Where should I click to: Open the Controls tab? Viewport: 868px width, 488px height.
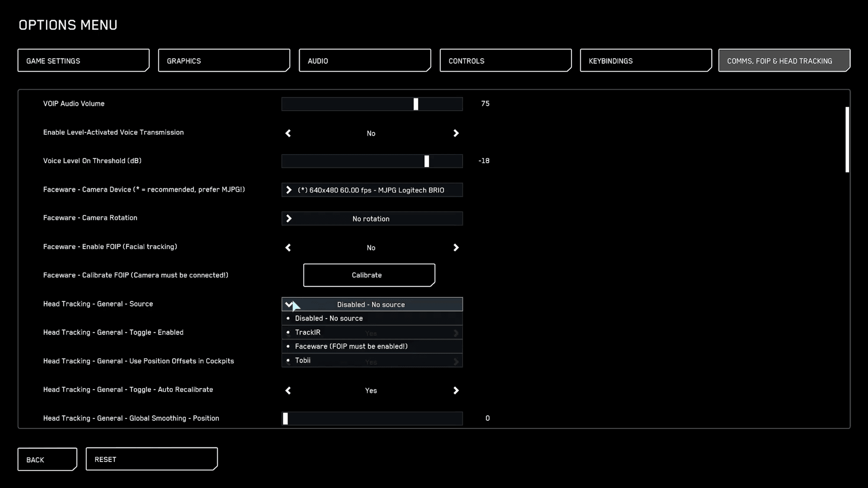506,60
